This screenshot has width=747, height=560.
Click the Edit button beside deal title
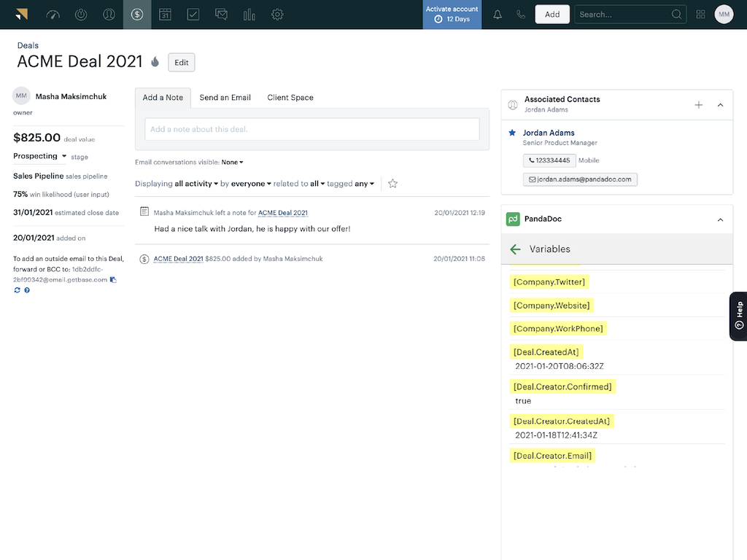182,63
